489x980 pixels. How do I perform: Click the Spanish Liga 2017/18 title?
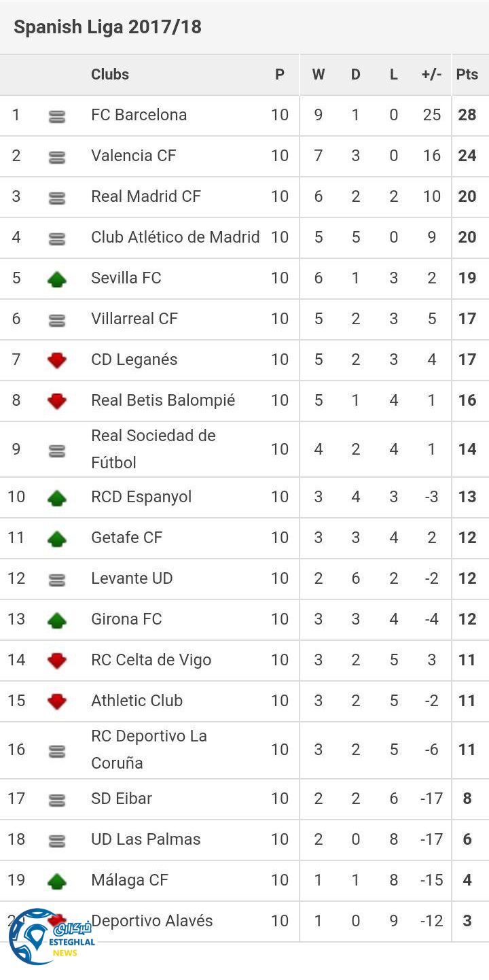coord(107,27)
